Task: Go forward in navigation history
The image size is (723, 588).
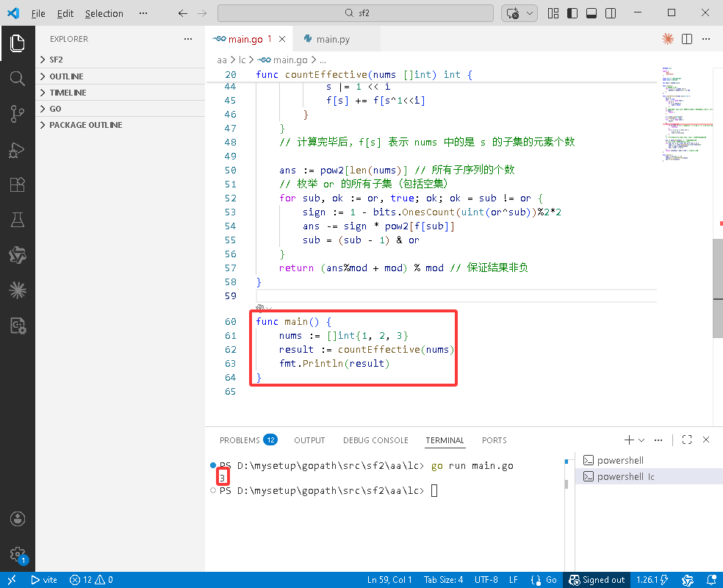Action: click(202, 13)
